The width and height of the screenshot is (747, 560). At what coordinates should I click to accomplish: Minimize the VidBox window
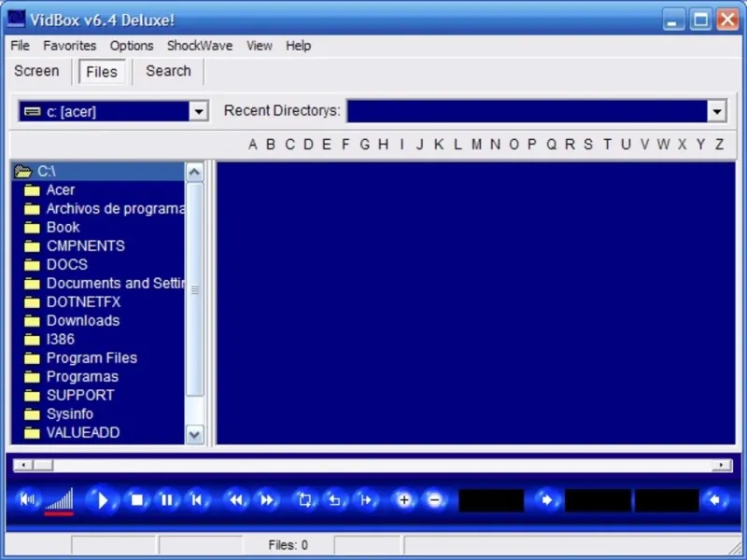click(672, 20)
